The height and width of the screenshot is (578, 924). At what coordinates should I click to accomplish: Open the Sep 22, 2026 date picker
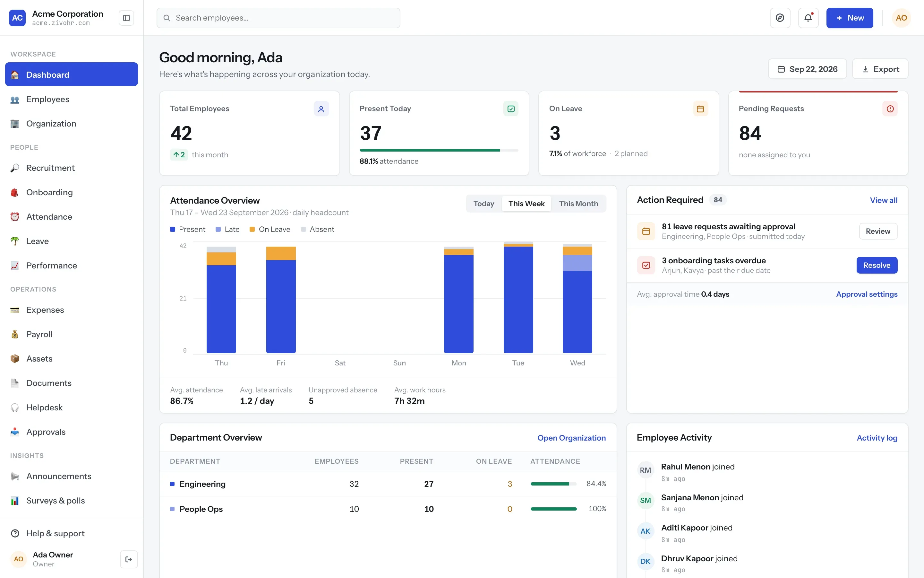(807, 69)
